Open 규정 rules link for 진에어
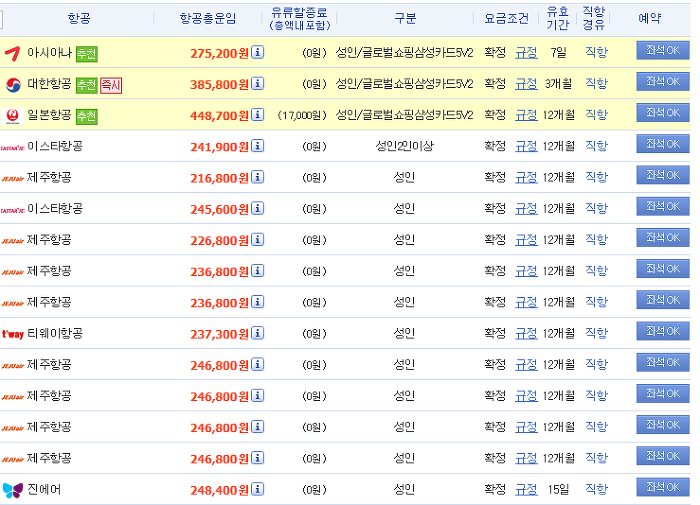Viewport: 700px width, 505px height. coord(526,490)
